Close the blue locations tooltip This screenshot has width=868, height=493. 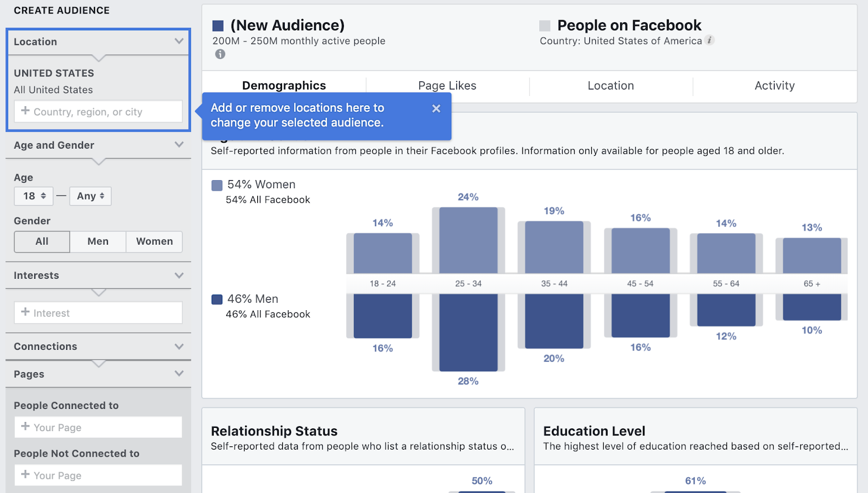tap(436, 108)
